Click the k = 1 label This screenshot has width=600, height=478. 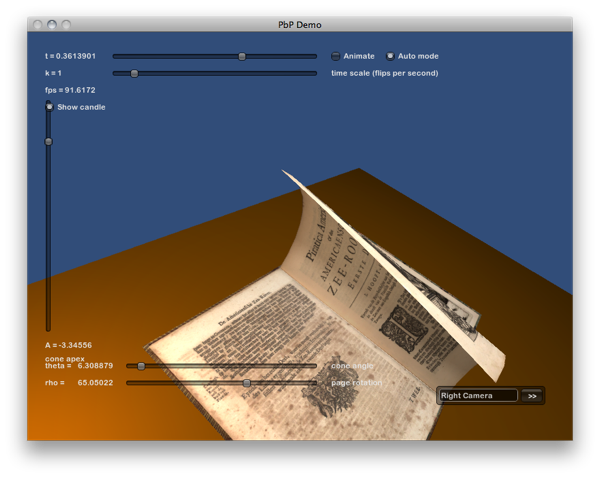(x=53, y=73)
